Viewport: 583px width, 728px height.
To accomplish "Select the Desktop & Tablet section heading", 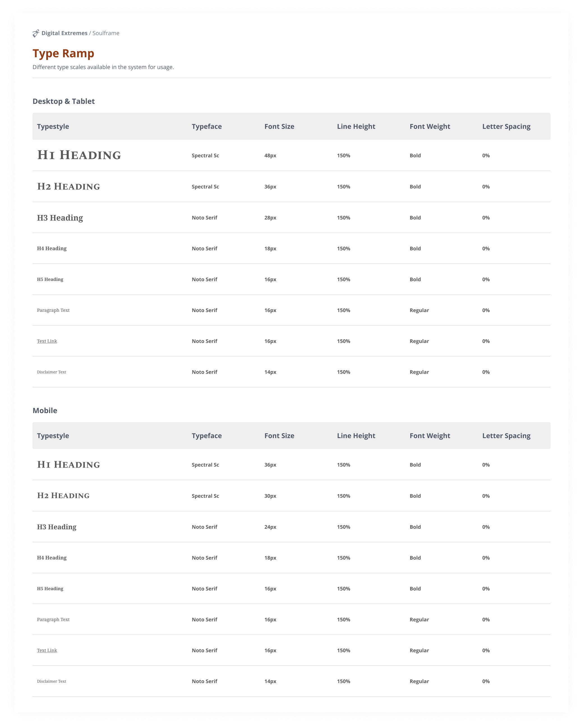I will (x=63, y=101).
